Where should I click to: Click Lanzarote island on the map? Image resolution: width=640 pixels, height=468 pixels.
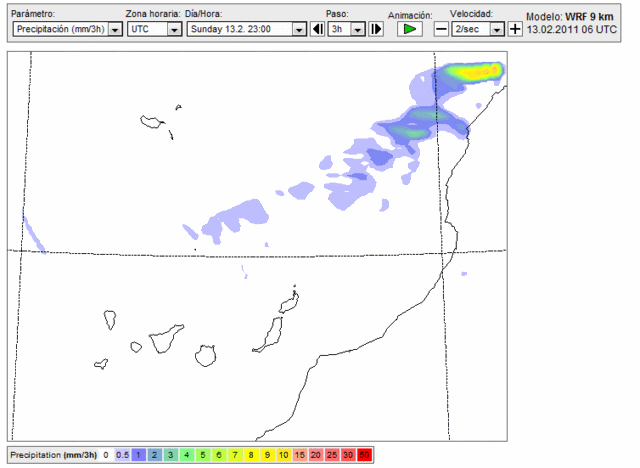tap(289, 302)
